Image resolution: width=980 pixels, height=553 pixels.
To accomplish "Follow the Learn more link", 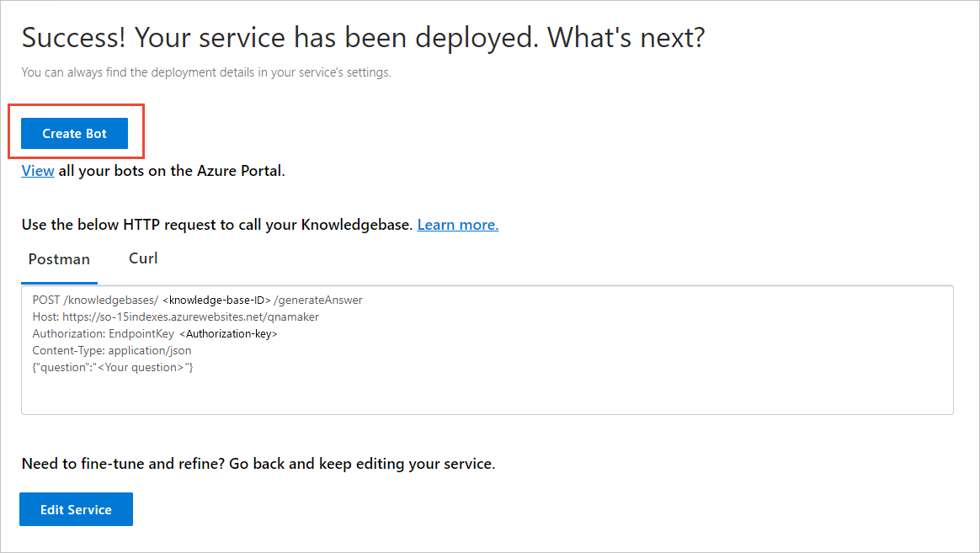I will [457, 225].
